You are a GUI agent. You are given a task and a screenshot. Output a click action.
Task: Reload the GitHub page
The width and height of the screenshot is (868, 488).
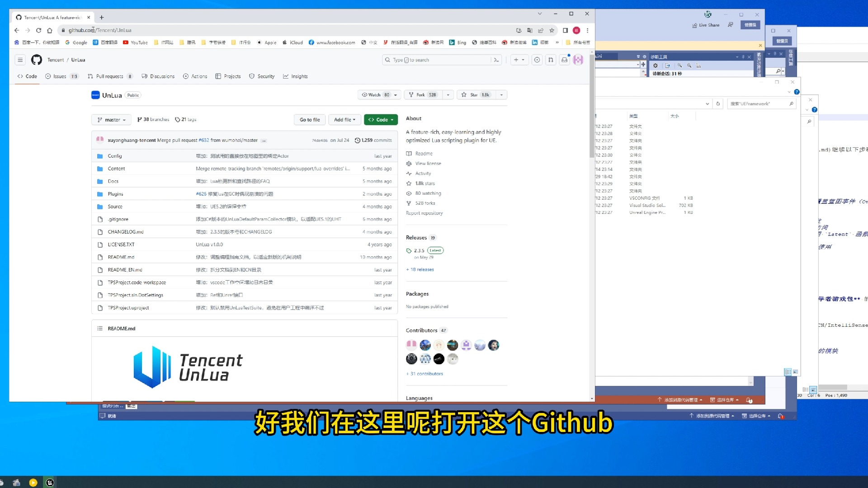pos(38,30)
